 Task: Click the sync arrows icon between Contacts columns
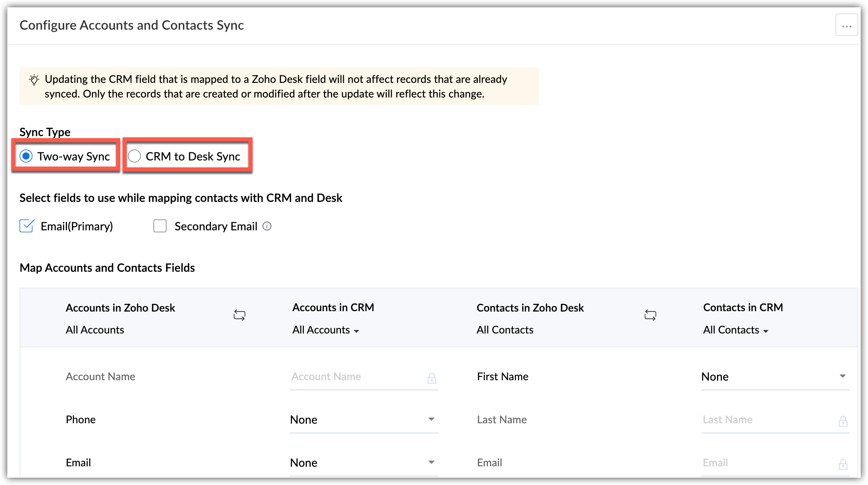point(650,315)
